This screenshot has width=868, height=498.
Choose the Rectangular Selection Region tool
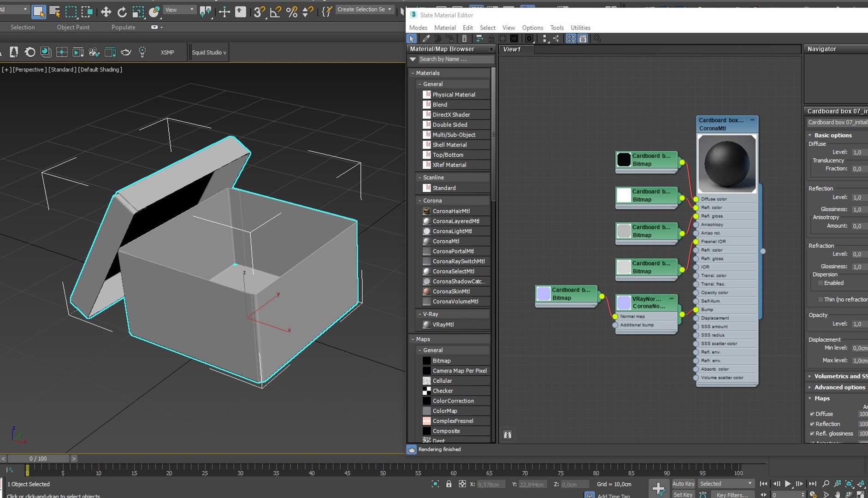(x=71, y=11)
